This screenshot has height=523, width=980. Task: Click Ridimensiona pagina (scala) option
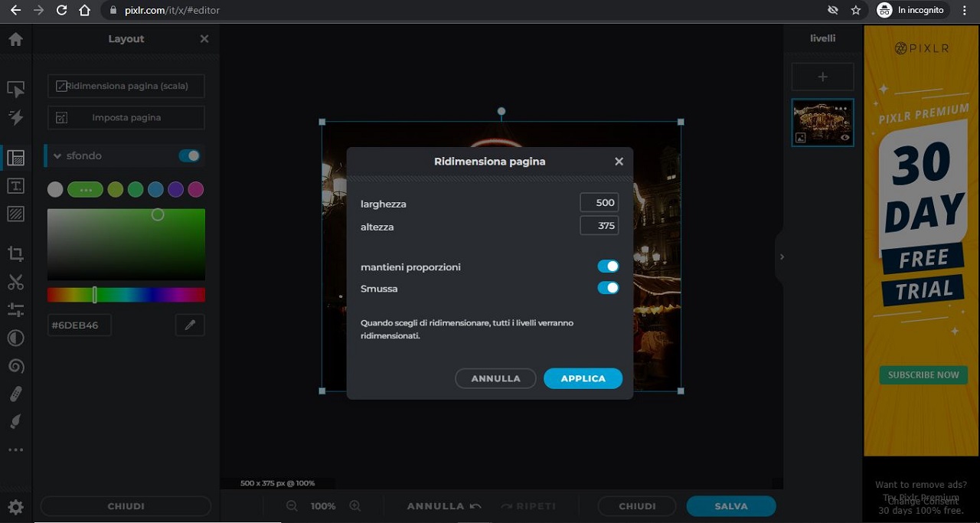click(126, 87)
